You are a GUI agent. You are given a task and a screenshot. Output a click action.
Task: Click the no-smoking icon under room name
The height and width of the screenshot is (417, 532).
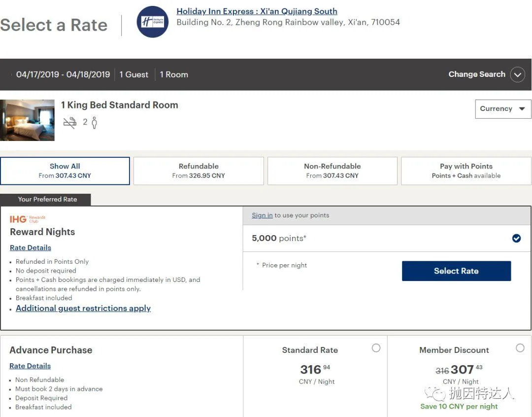pyautogui.click(x=70, y=123)
